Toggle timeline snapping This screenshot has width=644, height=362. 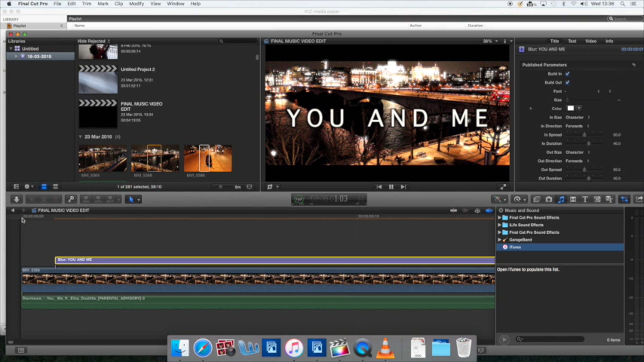point(489,211)
